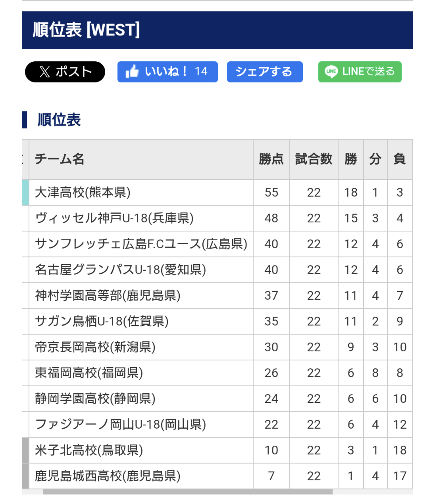The width and height of the screenshot is (435, 504).
Task: Click the like count 14
Action: 201,72
